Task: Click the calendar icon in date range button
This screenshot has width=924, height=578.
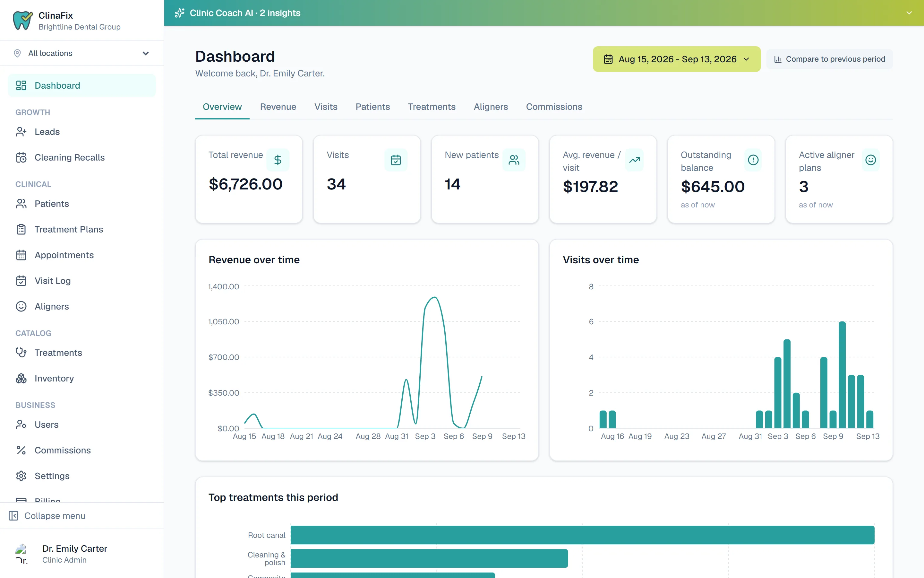Action: (x=608, y=59)
